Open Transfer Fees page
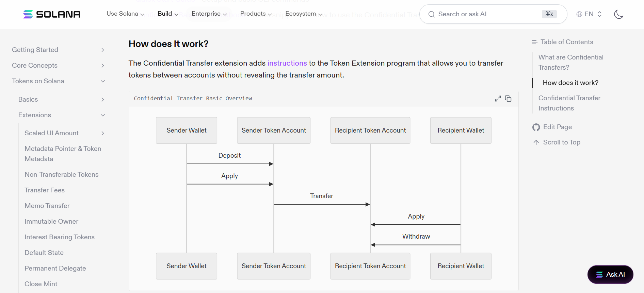Image resolution: width=644 pixels, height=293 pixels. (x=45, y=190)
